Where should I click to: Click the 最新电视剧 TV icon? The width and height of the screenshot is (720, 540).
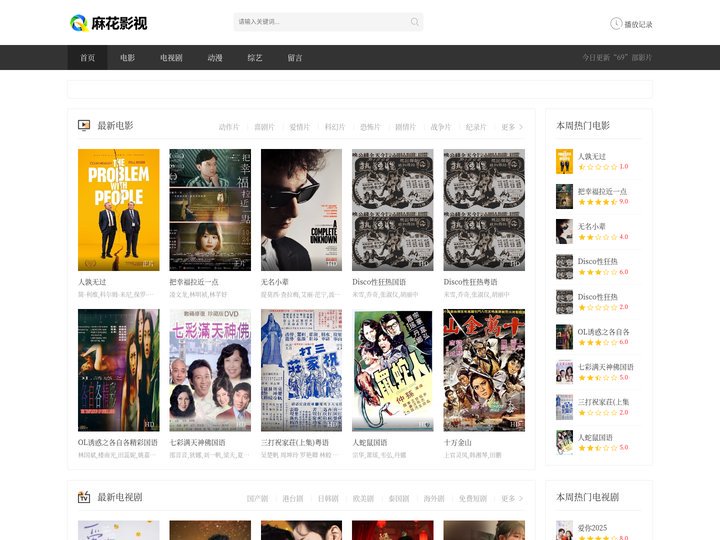tap(84, 497)
